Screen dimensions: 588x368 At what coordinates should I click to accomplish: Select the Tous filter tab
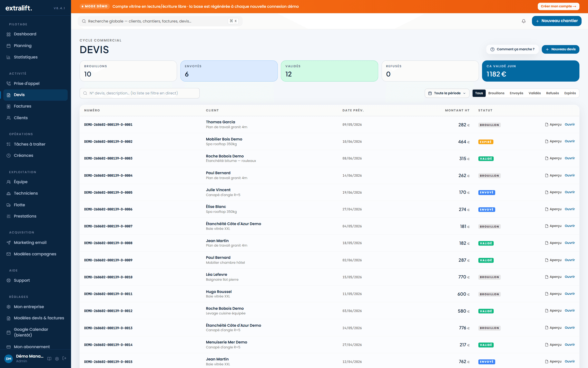click(x=479, y=93)
